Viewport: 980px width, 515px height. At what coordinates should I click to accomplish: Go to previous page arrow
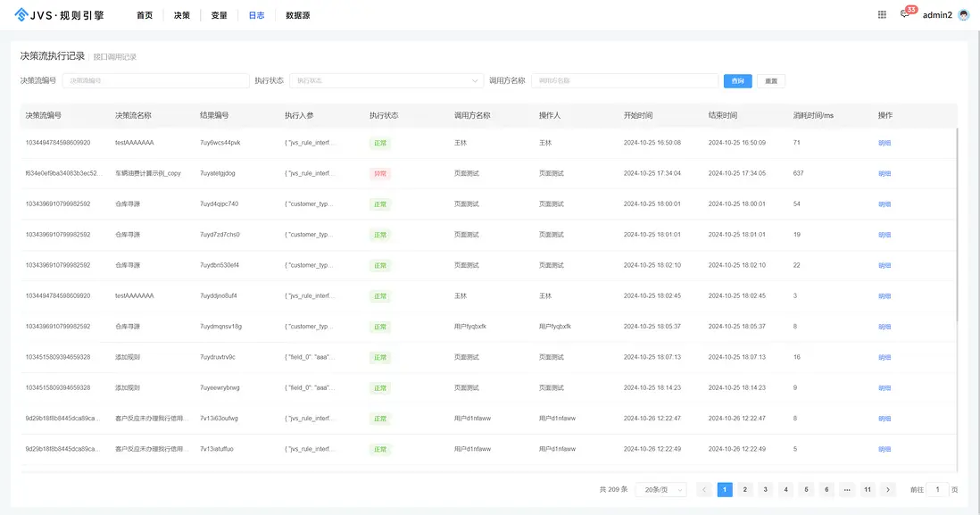(x=703, y=489)
